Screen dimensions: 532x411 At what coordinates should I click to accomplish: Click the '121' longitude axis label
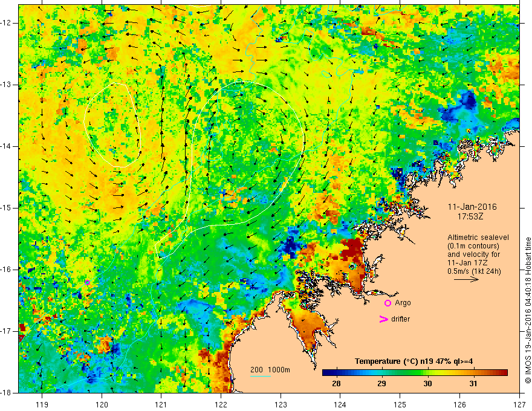click(161, 404)
